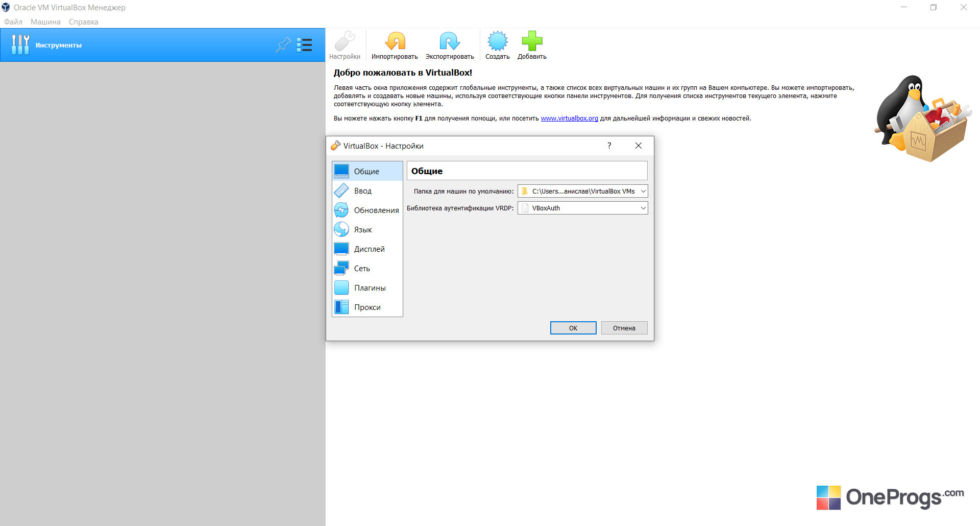980x526 pixels.
Task: Open the Машина menu
Action: (45, 22)
